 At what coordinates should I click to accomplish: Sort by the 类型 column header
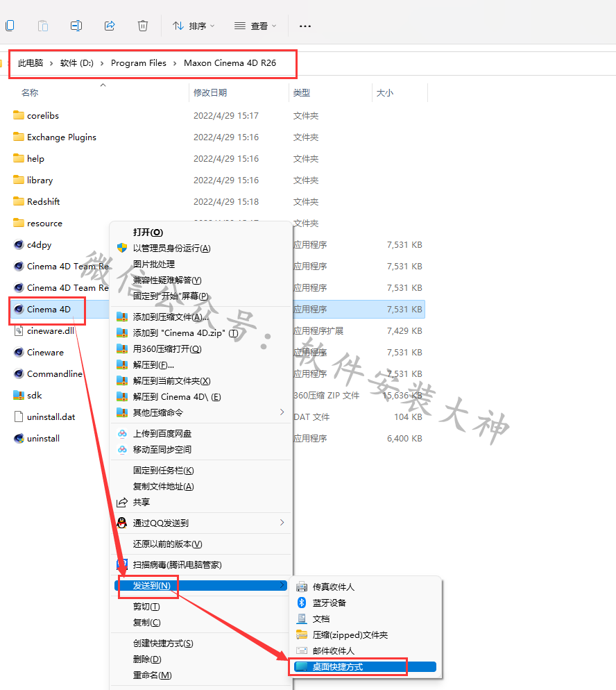click(302, 93)
